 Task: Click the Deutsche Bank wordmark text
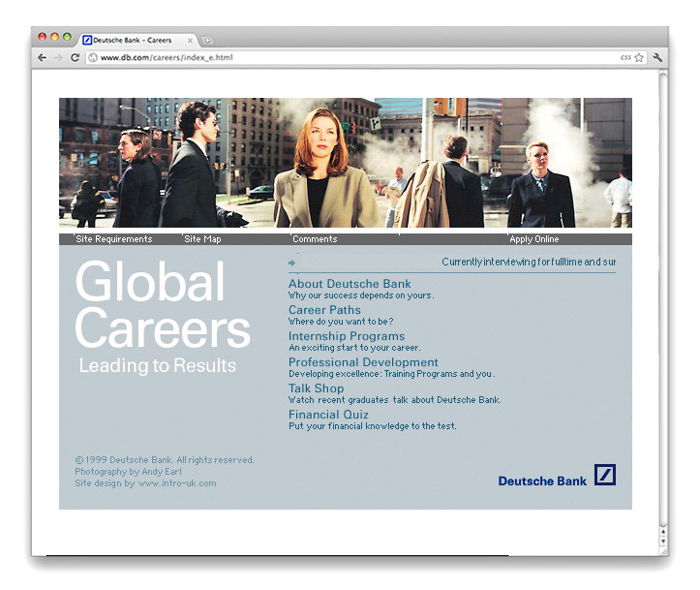pos(542,481)
